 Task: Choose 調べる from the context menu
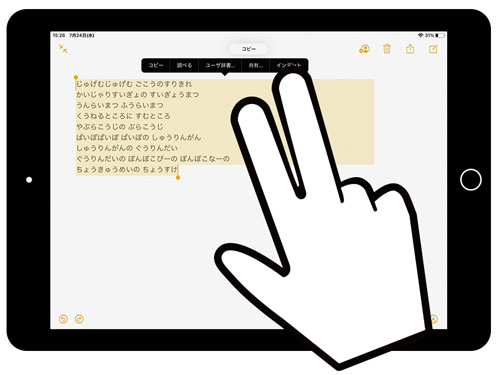pos(184,65)
